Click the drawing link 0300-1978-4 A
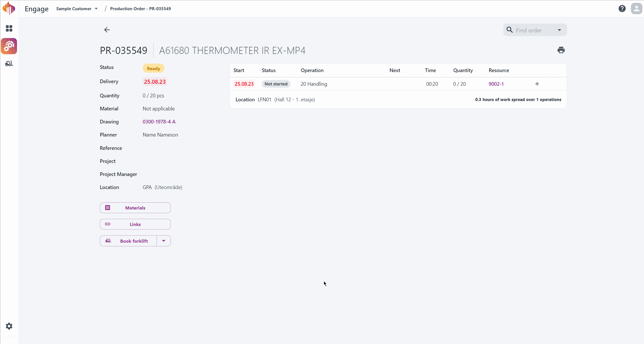 point(159,121)
